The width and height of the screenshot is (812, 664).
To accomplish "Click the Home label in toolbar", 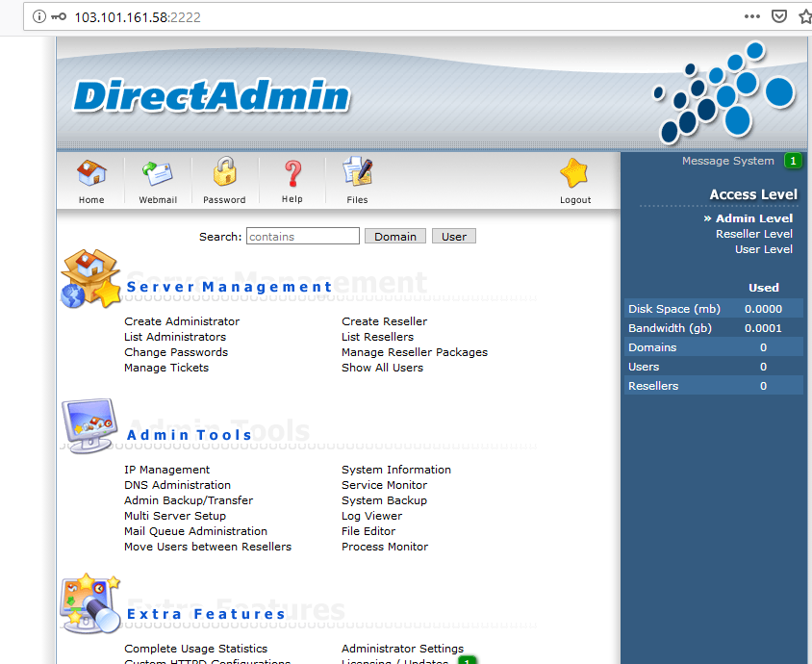I will pyautogui.click(x=91, y=200).
